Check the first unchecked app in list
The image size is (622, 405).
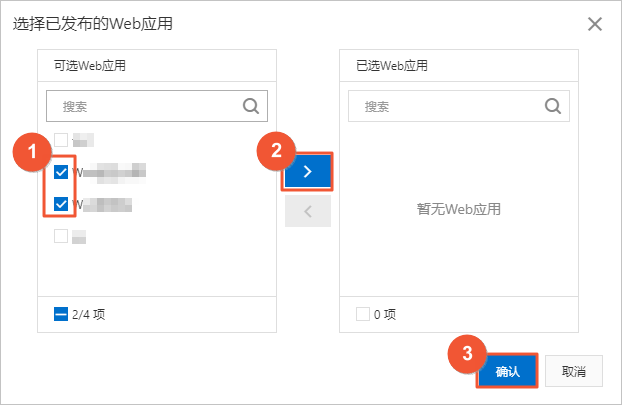[x=61, y=140]
